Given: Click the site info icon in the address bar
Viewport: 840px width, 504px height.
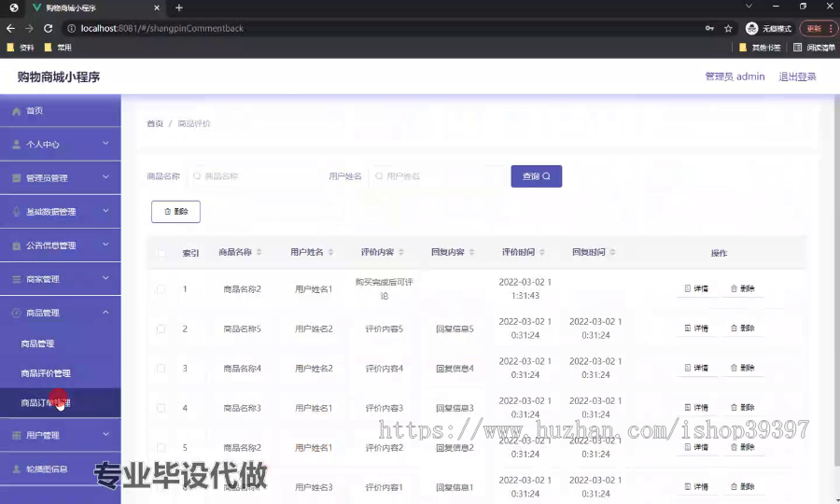Looking at the screenshot, I should point(71,28).
